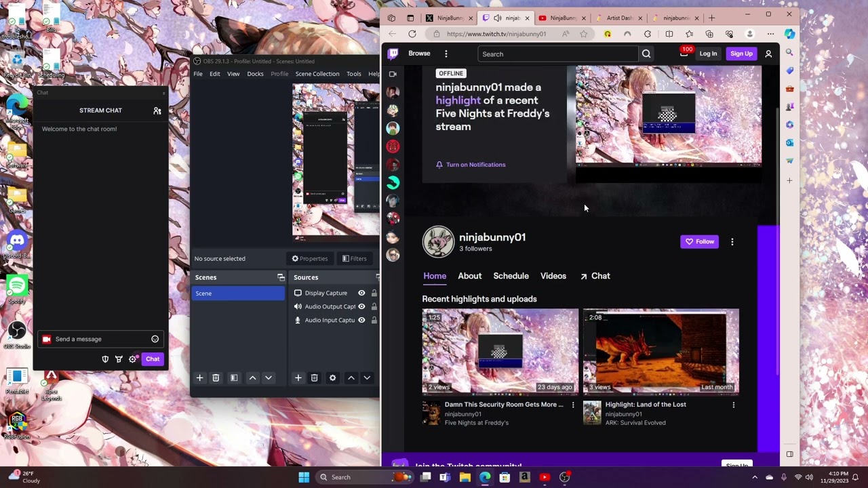The width and height of the screenshot is (868, 488).
Task: Open OBS View menu
Action: [233, 74]
